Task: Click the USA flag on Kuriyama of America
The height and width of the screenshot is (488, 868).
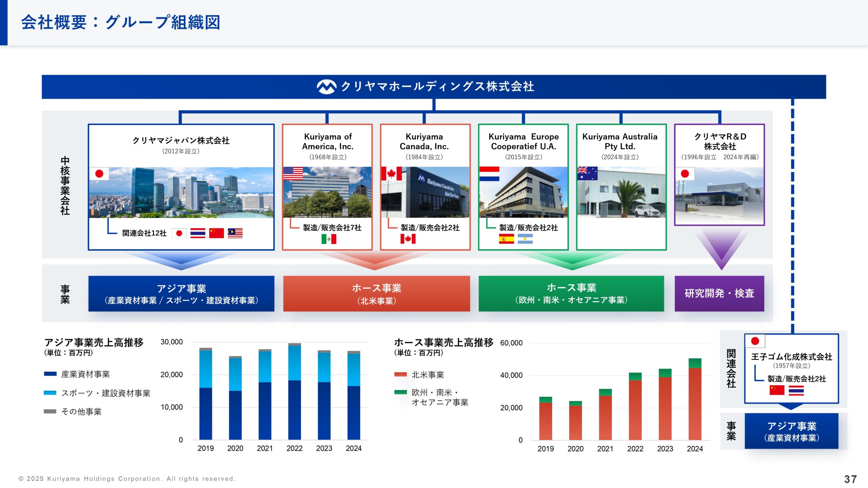Action: (x=293, y=174)
